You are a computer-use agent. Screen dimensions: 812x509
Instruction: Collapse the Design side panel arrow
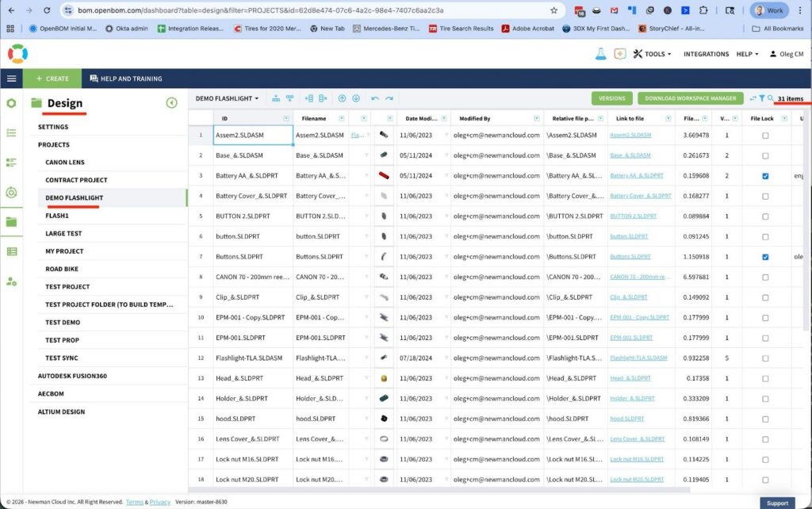[x=171, y=103]
